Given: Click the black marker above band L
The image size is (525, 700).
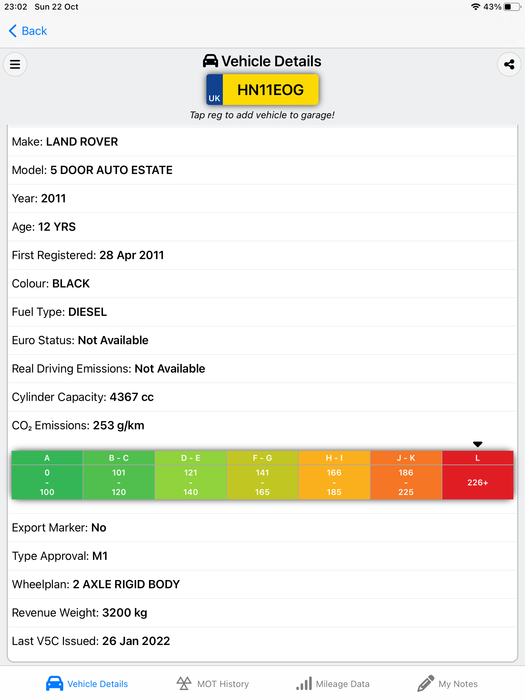Looking at the screenshot, I should (478, 444).
